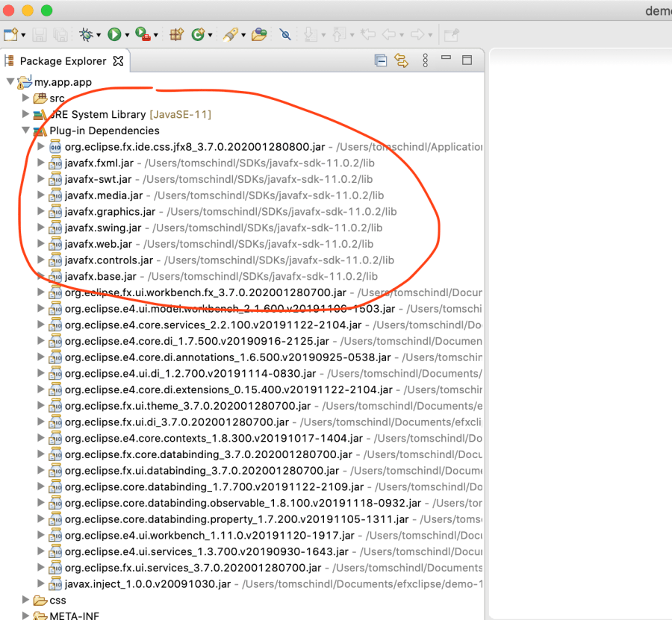
Task: Click the New Java Class icon
Action: 198,34
